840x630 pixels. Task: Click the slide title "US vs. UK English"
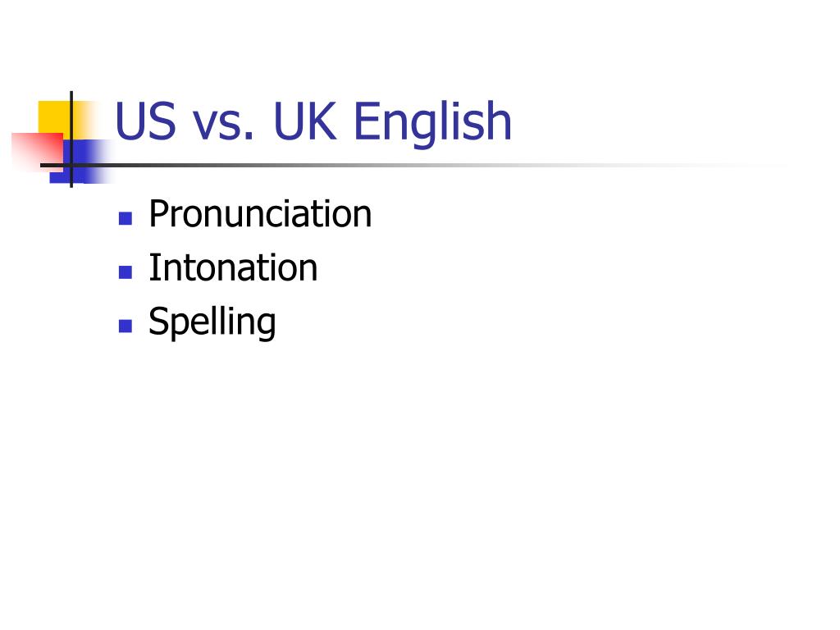313,122
